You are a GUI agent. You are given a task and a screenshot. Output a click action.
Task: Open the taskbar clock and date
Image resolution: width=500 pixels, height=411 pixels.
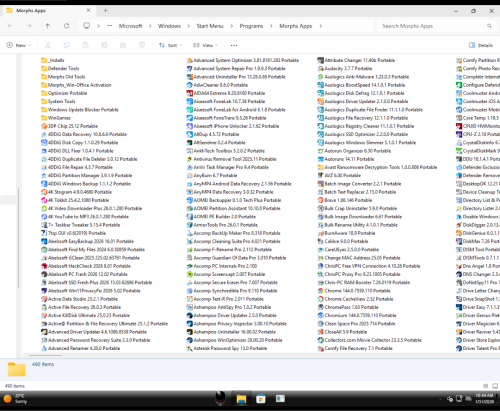485,399
